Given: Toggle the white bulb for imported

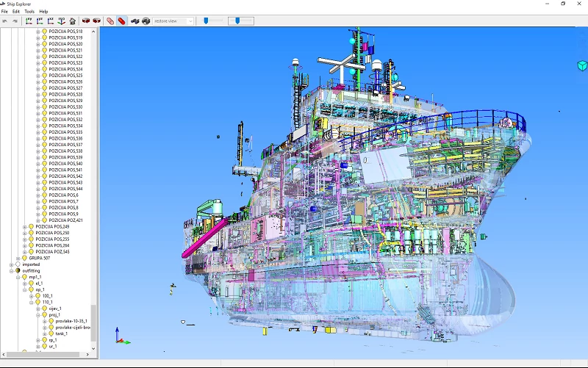Looking at the screenshot, I should [x=18, y=264].
